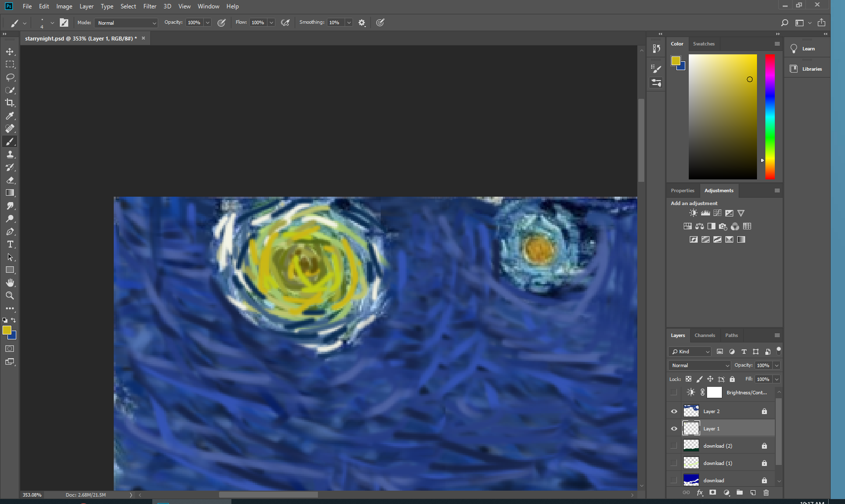Image resolution: width=845 pixels, height=504 pixels.
Task: Delete layer with the trash icon
Action: point(766,493)
